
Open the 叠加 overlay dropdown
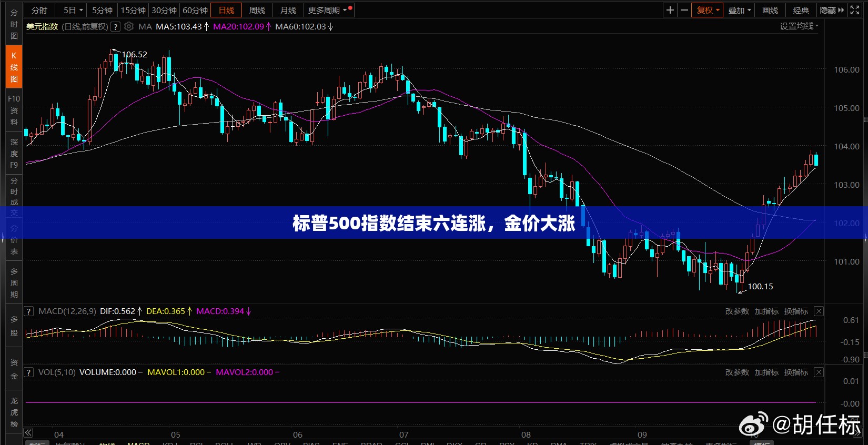pos(740,10)
